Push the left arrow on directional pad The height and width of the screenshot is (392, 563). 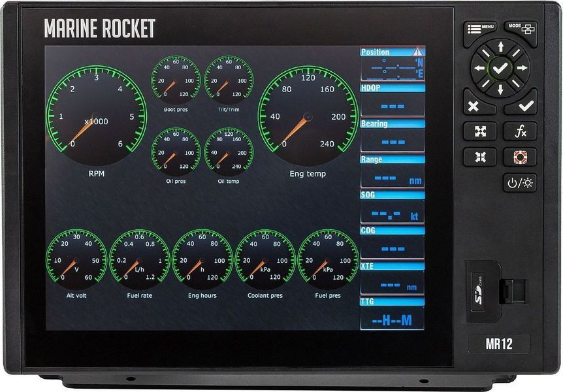[479, 68]
